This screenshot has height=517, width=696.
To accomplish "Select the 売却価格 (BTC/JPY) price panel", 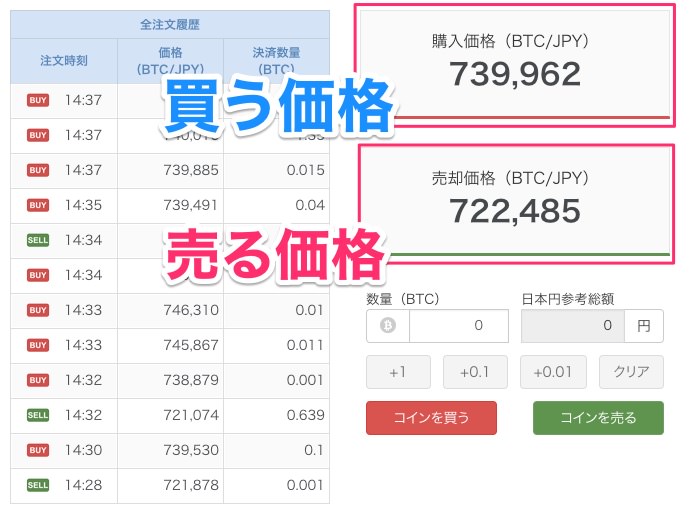I will click(514, 199).
